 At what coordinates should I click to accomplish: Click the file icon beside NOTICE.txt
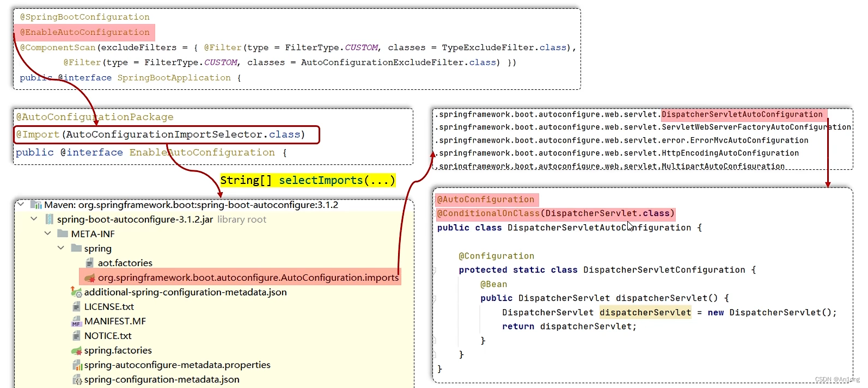(76, 336)
